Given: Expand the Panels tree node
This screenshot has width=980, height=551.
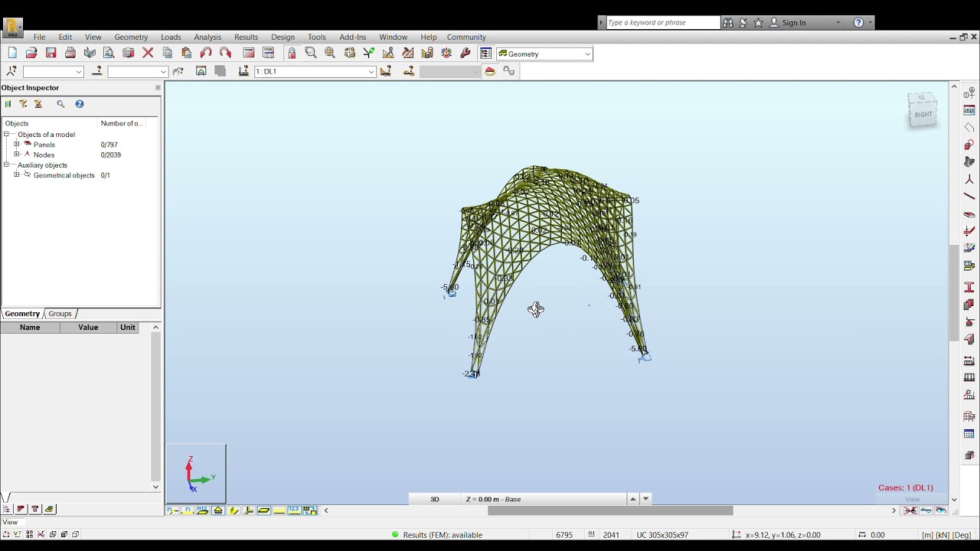Looking at the screenshot, I should 17,145.
